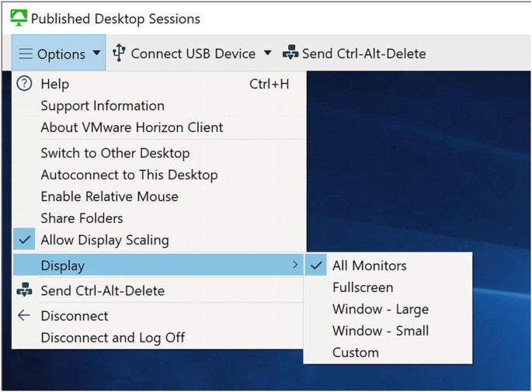Image resolution: width=532 pixels, height=392 pixels.
Task: Open the Options dropdown arrow
Action: (96, 54)
